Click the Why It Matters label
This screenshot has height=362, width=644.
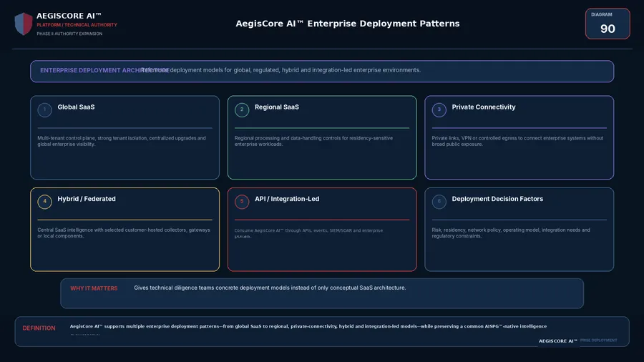click(94, 288)
